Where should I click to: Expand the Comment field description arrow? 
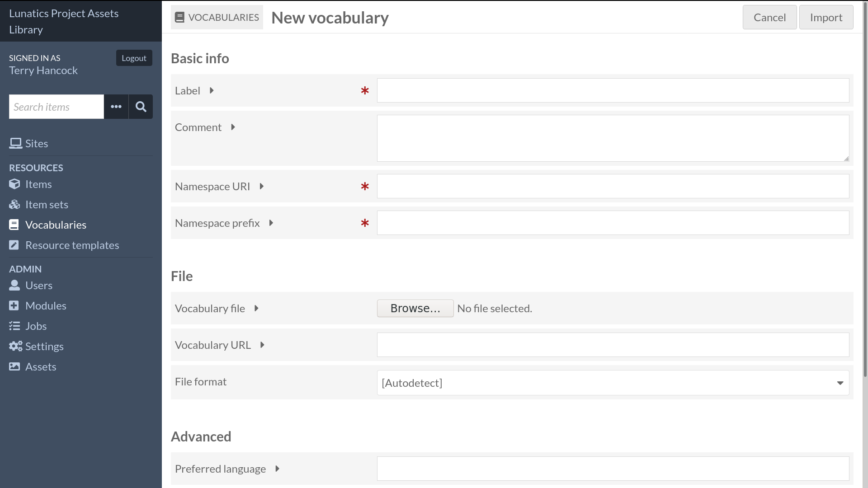click(233, 127)
